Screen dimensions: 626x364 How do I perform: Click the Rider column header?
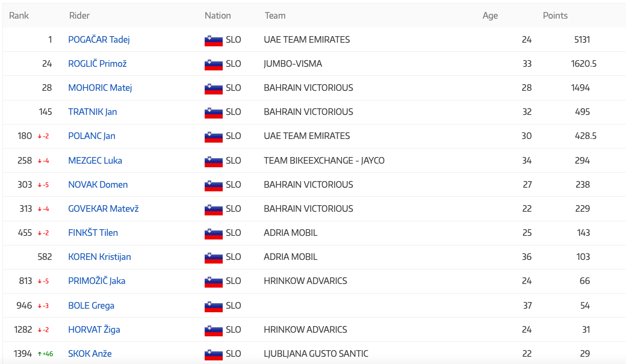(79, 16)
